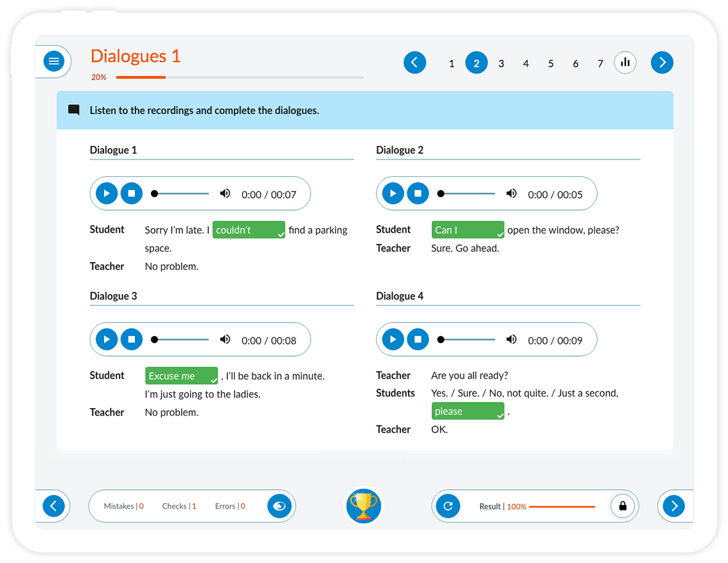The width and height of the screenshot is (728, 563).
Task: Switch to page 7
Action: click(x=600, y=63)
